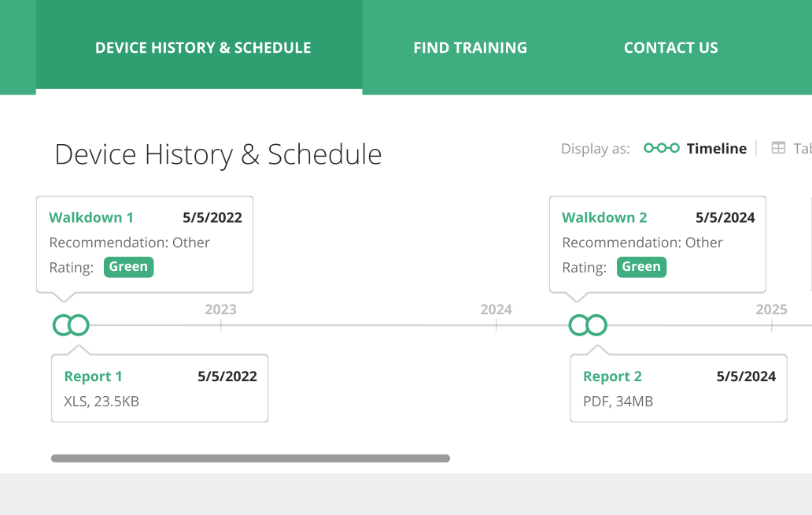
Task: Click the horizontal timeline scrollbar thumb
Action: pyautogui.click(x=250, y=458)
